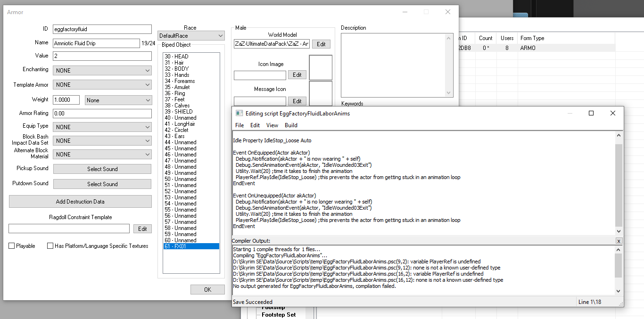Minimize the script editor window
644x319 pixels.
point(570,113)
